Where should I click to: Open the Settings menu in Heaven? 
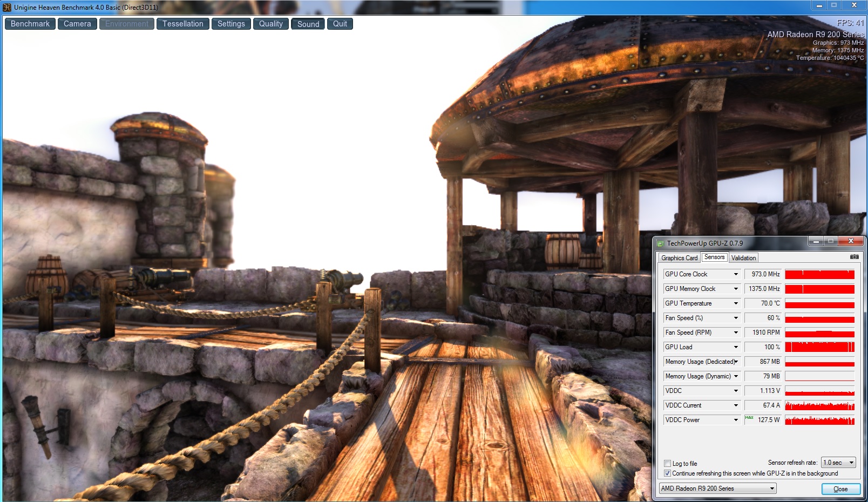[x=231, y=24]
